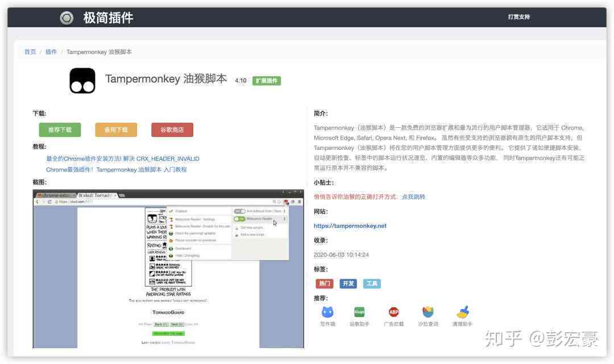Go to 首页 in the breadcrumb

click(30, 52)
